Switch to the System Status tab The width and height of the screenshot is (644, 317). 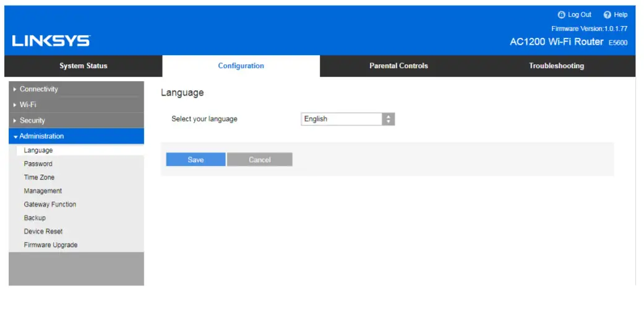tap(84, 66)
